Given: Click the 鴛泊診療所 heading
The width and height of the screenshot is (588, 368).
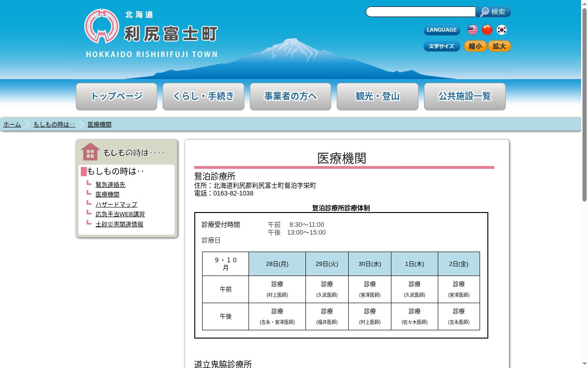Looking at the screenshot, I should (215, 177).
